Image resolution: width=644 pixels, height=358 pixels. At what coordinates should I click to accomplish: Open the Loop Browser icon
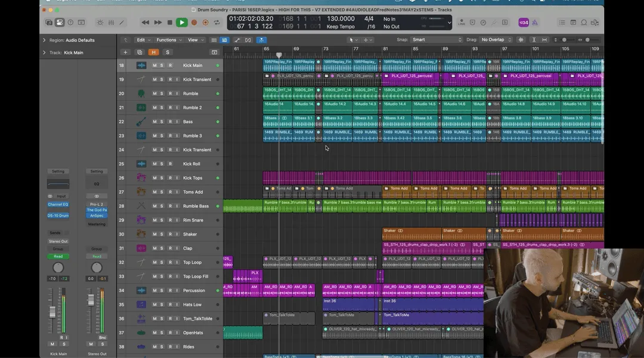pyautogui.click(x=584, y=23)
